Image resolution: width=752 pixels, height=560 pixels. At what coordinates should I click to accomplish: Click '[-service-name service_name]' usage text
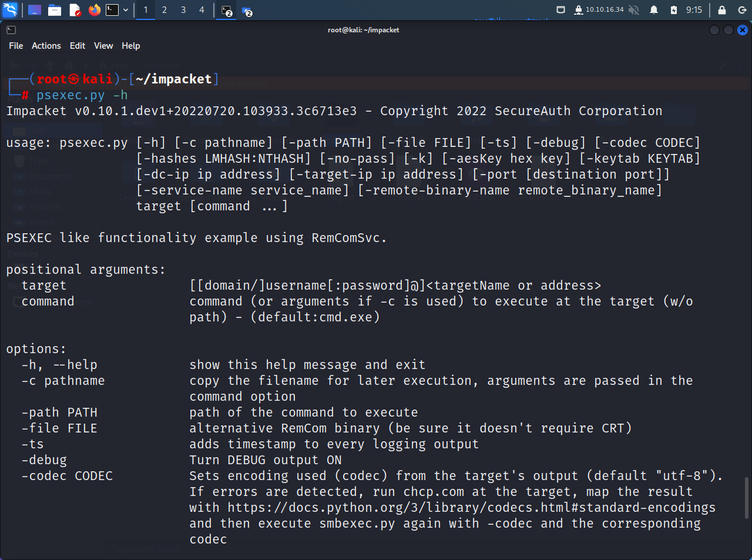coord(243,190)
